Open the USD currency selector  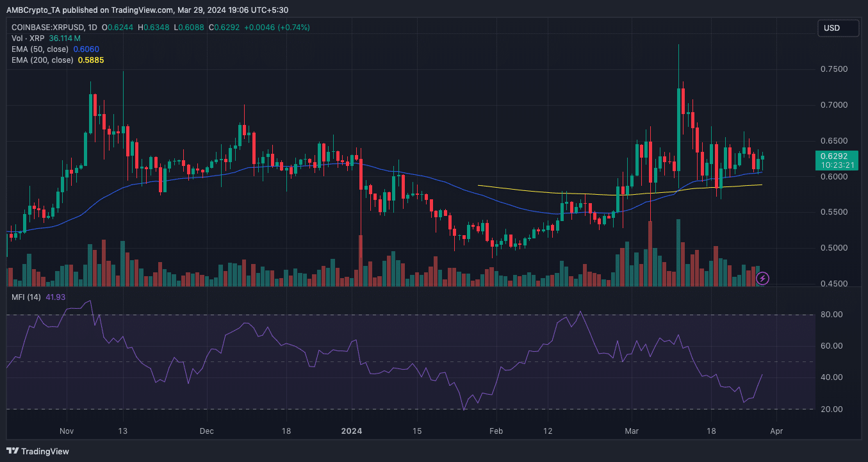point(838,28)
